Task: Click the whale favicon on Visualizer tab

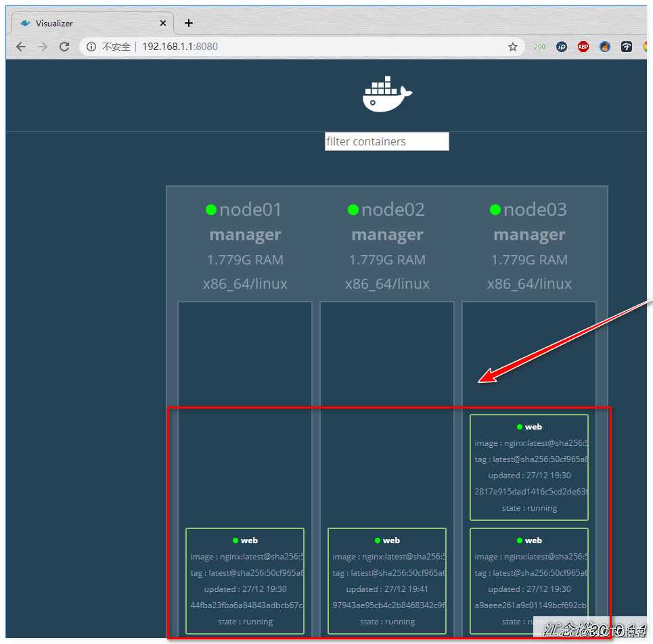Action: tap(26, 23)
